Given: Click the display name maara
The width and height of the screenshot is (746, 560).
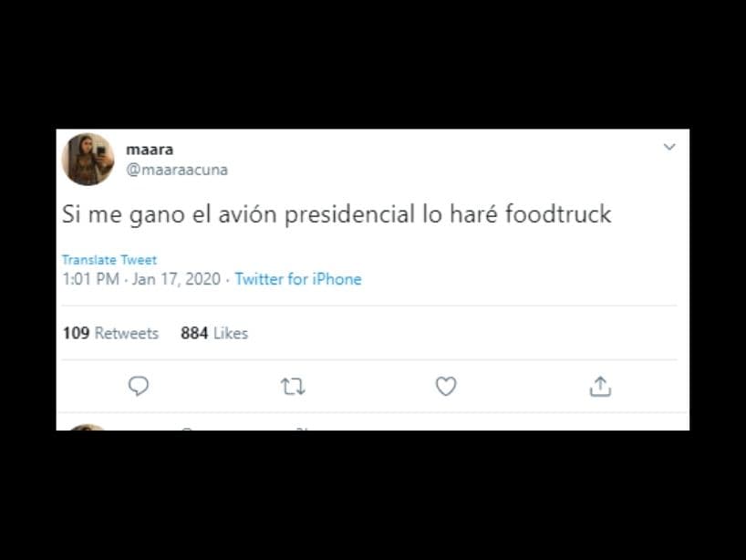Looking at the screenshot, I should [x=150, y=150].
